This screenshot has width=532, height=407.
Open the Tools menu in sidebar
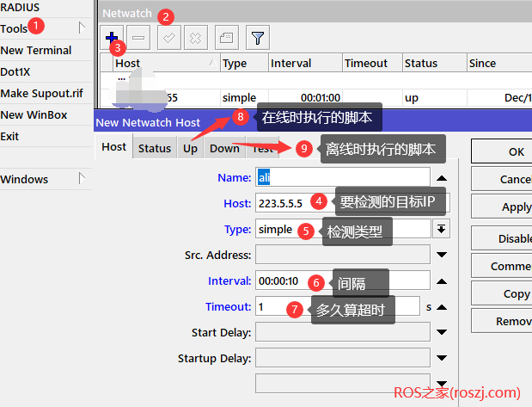pos(15,28)
